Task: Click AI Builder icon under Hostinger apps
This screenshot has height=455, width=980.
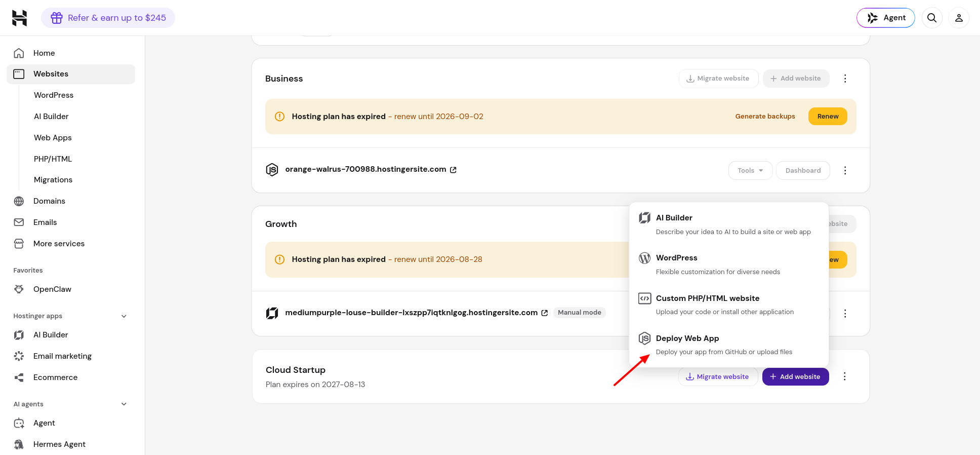Action: point(19,335)
